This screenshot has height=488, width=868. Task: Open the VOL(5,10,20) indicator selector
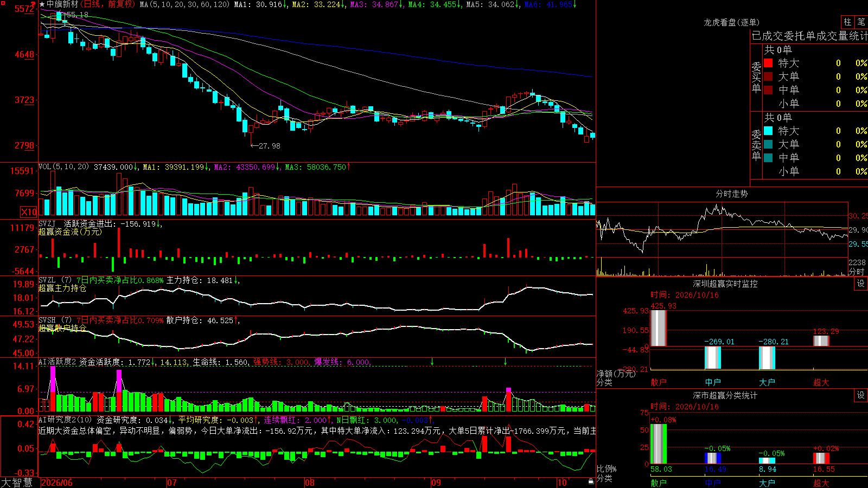[63, 167]
